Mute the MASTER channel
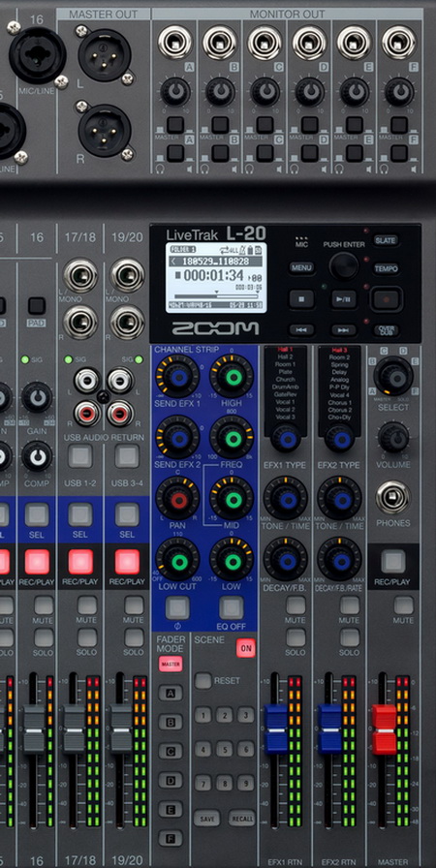Image resolution: width=436 pixels, height=868 pixels. point(403,605)
